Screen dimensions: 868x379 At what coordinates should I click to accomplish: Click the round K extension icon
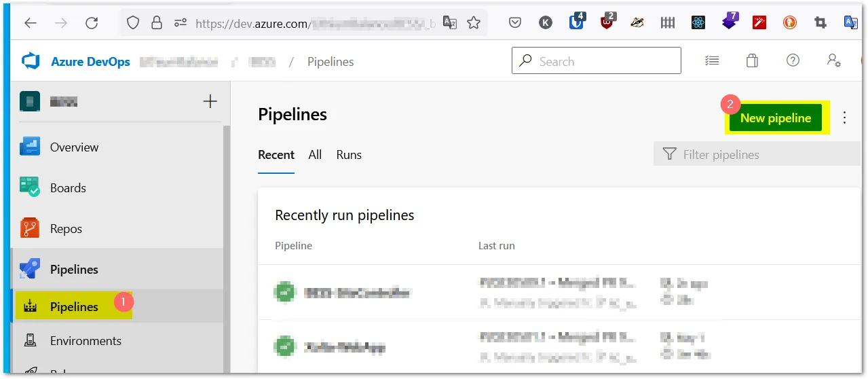coord(546,22)
